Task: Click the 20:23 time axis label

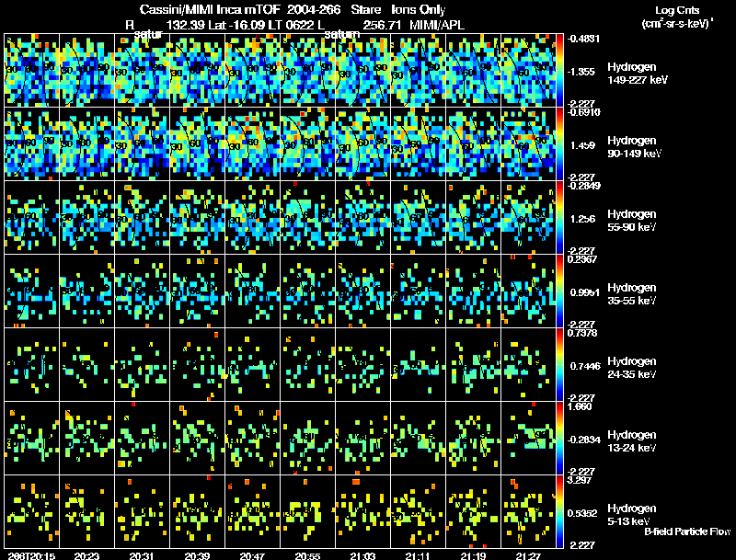Action: (x=86, y=555)
